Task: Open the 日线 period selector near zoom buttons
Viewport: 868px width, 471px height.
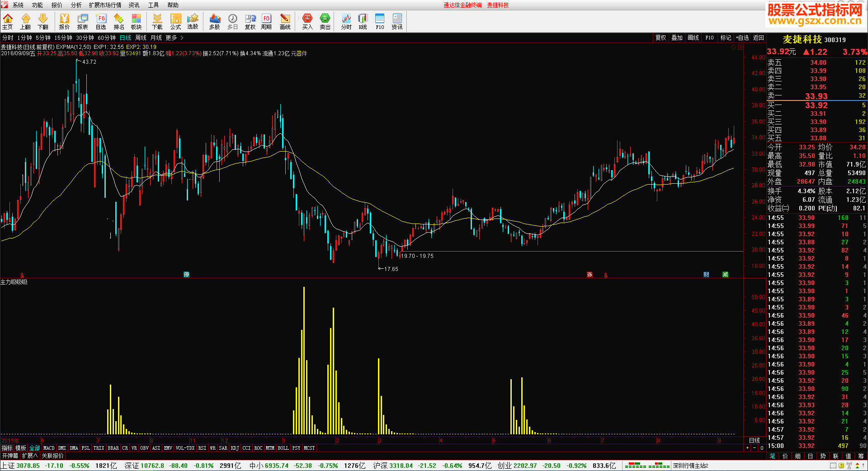Action: (755, 440)
